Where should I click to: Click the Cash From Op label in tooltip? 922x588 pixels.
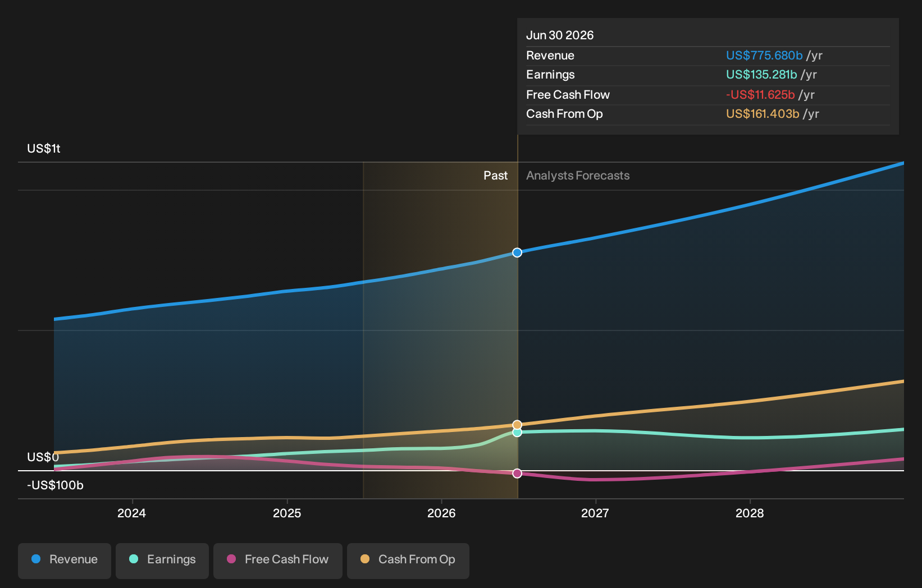tap(564, 114)
